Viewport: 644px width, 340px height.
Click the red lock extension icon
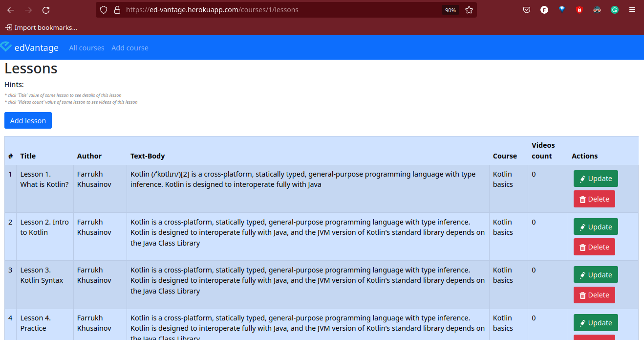[x=580, y=10]
